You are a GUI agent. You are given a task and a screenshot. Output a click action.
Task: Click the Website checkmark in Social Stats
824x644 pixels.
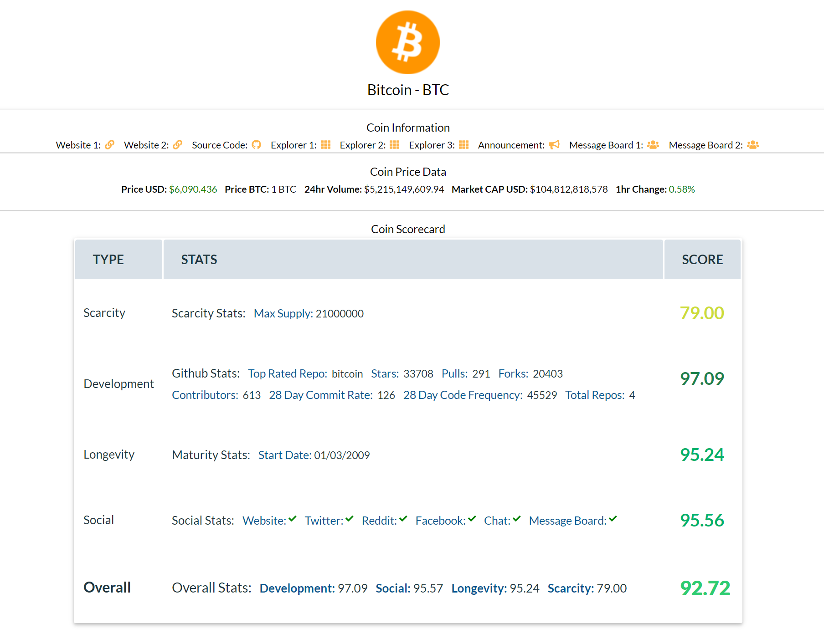pyautogui.click(x=293, y=519)
